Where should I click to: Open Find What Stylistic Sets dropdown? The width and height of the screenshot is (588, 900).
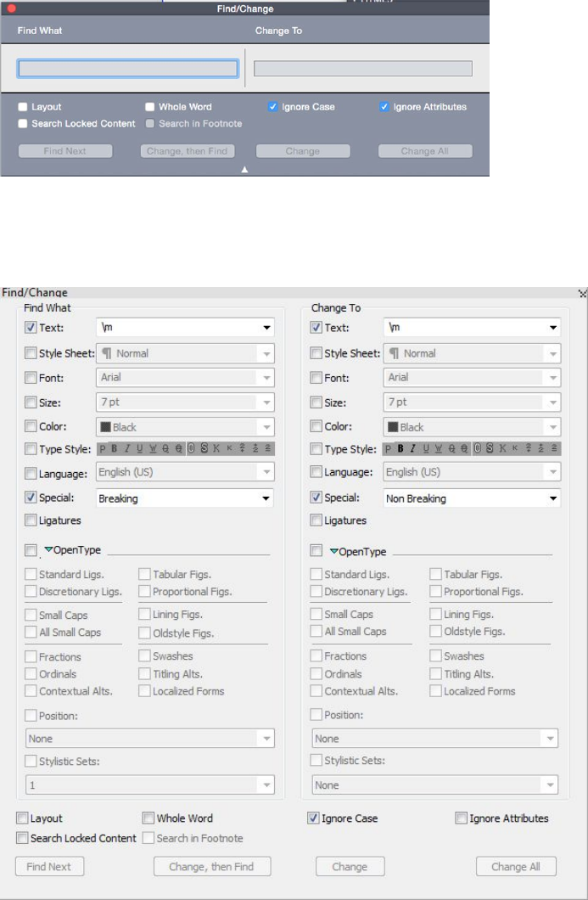click(x=149, y=785)
